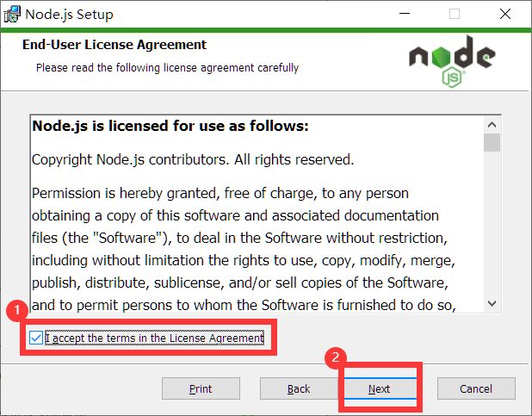Screen dimensions: 532x416
Task: Minimize the Node.js Setup window
Action: tap(405, 14)
